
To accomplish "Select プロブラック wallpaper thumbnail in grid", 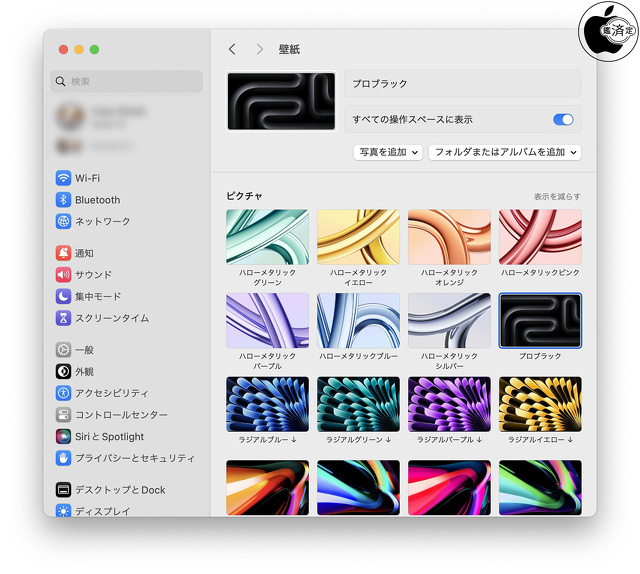I will 540,320.
